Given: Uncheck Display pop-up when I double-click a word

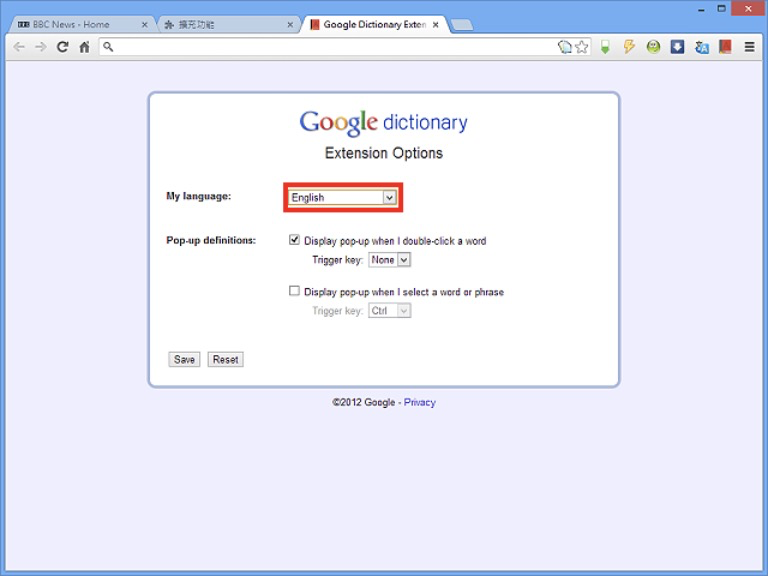Looking at the screenshot, I should 294,240.
